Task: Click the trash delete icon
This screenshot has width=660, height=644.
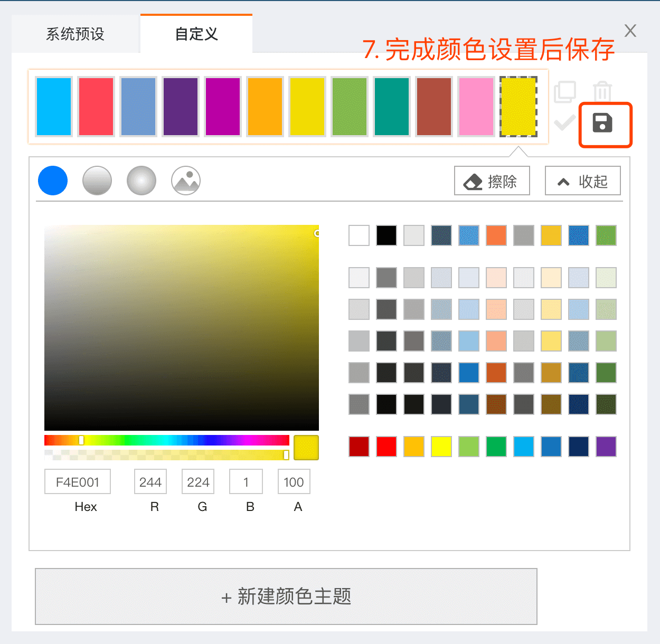Action: click(x=602, y=91)
